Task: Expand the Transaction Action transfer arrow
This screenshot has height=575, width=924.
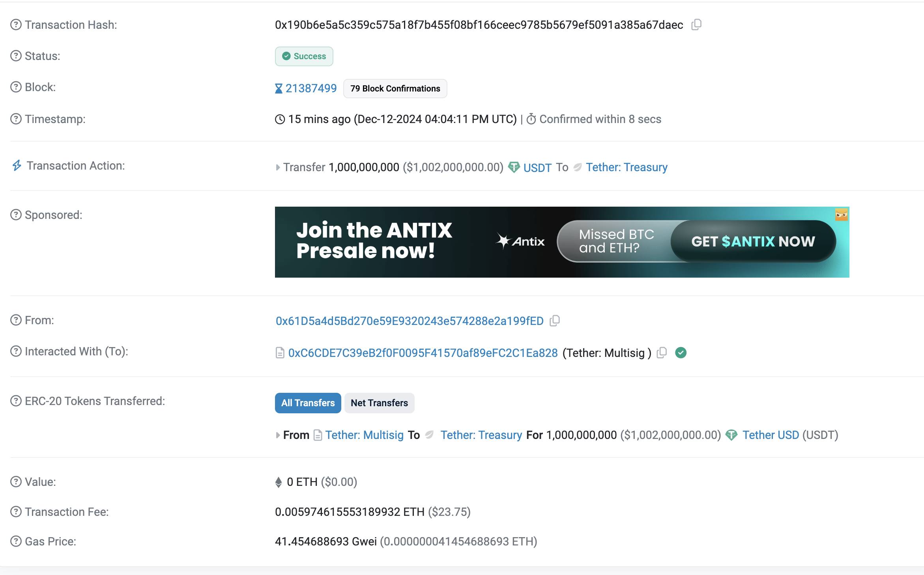Action: point(278,168)
